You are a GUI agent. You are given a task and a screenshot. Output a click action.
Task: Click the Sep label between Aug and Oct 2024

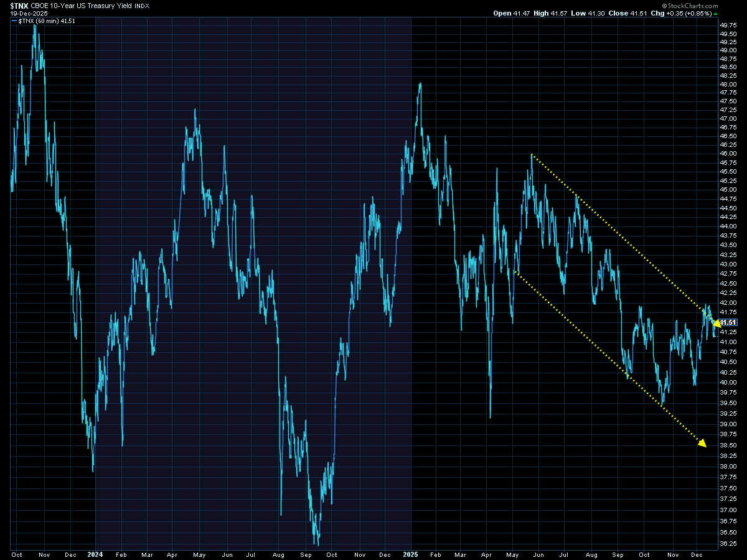tap(306, 553)
